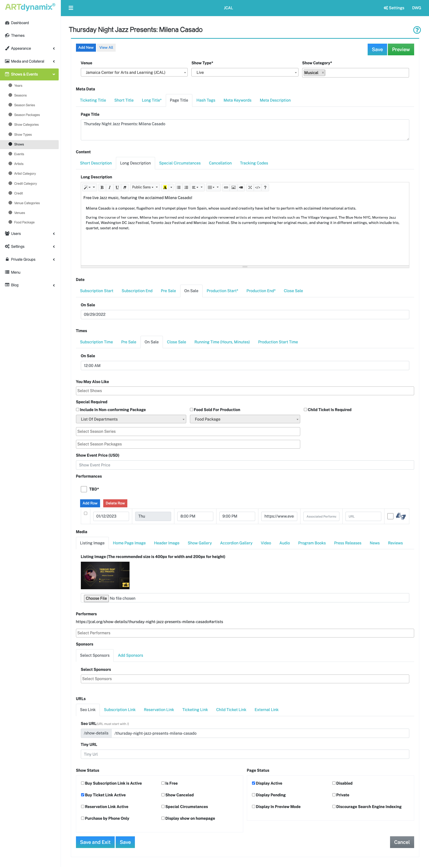Open the Venue dropdown
429x868 pixels.
coord(134,72)
